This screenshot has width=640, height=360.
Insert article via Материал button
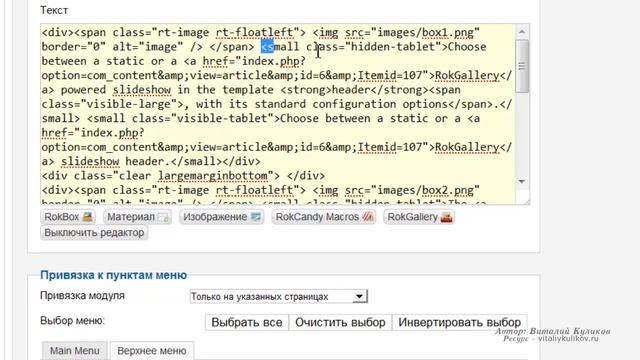(138, 217)
